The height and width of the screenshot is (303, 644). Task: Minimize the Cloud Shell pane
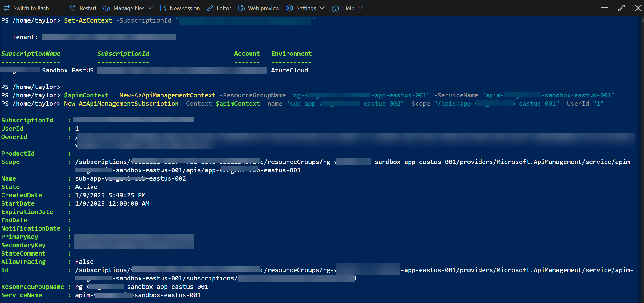[x=605, y=8]
